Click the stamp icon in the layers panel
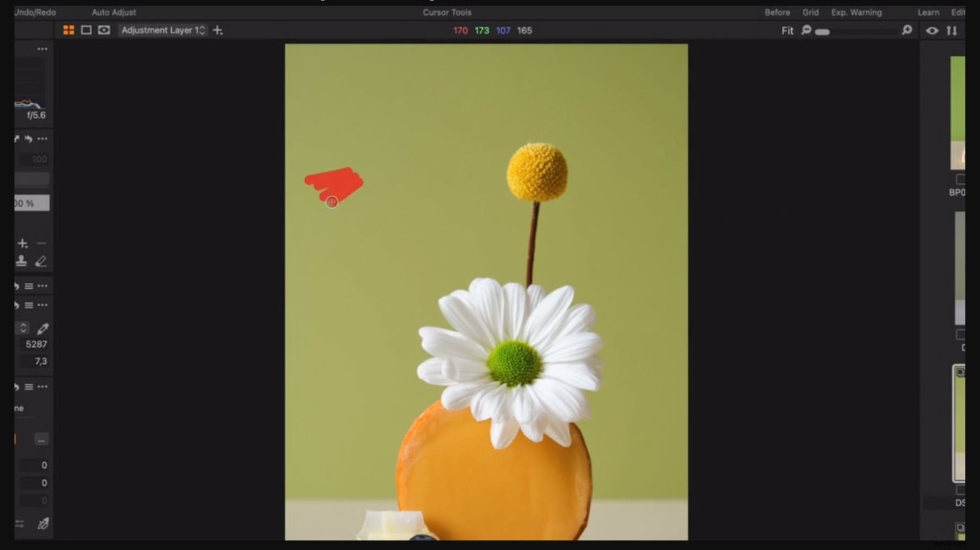 point(22,261)
